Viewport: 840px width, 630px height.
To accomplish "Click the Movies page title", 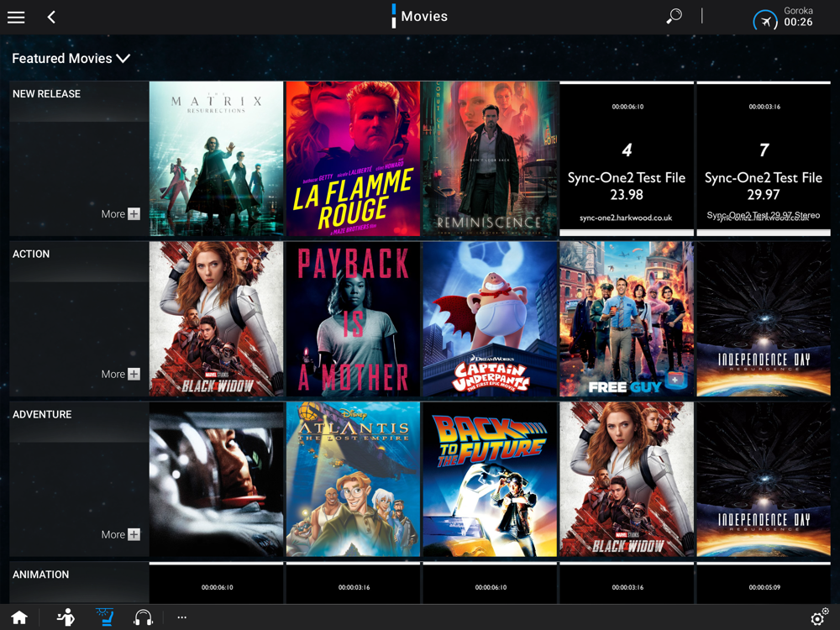I will (424, 16).
